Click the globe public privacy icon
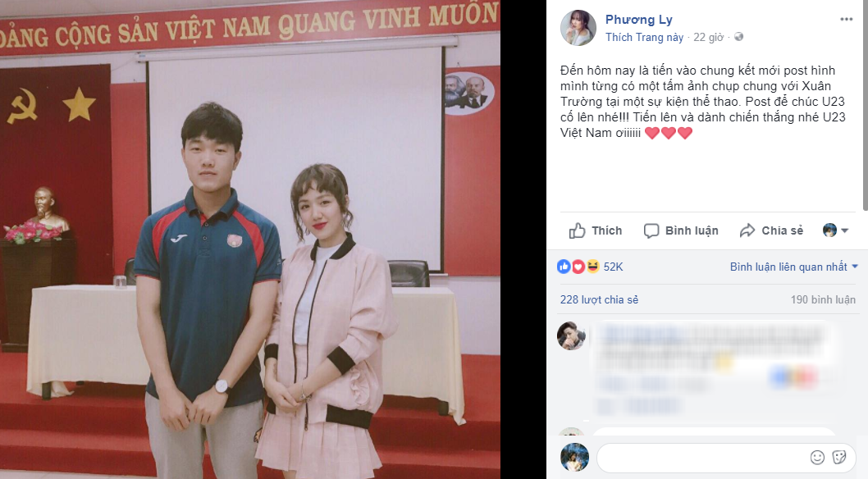 coord(738,37)
